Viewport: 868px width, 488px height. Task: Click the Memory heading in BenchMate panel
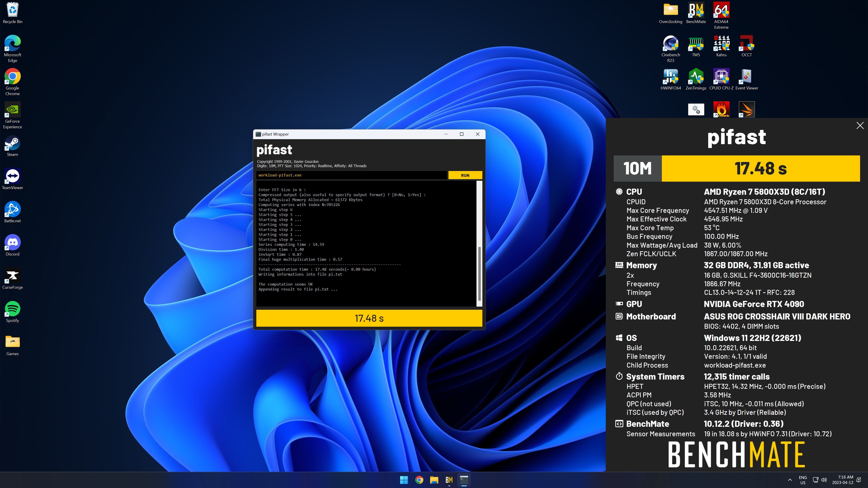(x=641, y=265)
